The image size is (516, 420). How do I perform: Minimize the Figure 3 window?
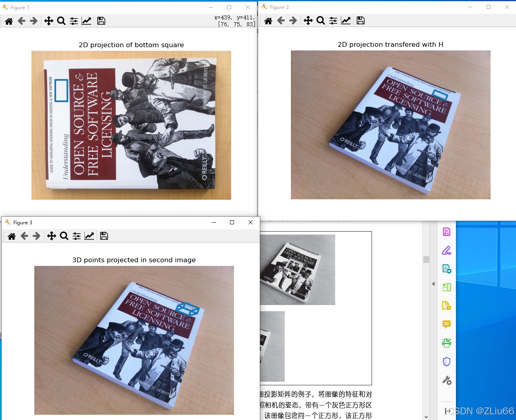point(214,222)
